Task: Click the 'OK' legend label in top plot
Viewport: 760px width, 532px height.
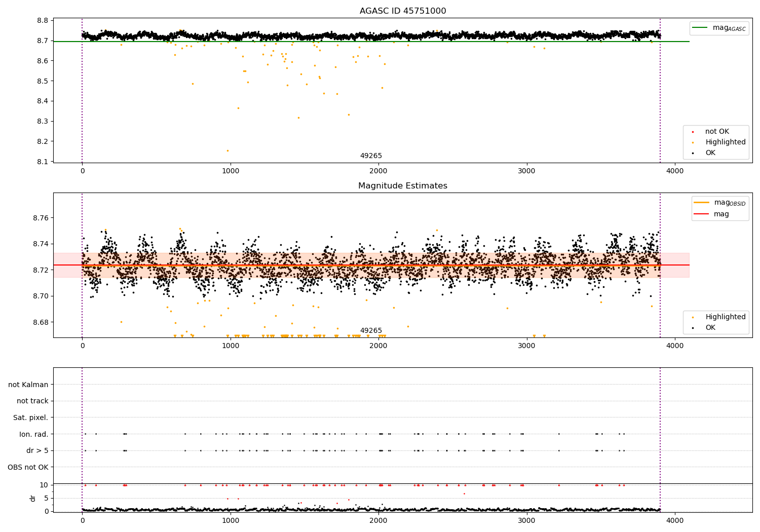Action: click(x=710, y=153)
